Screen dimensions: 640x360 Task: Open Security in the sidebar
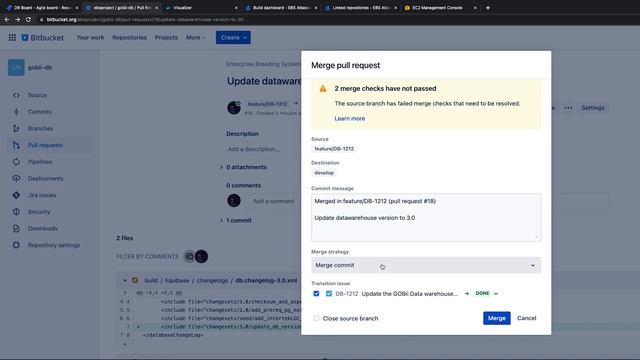click(39, 212)
